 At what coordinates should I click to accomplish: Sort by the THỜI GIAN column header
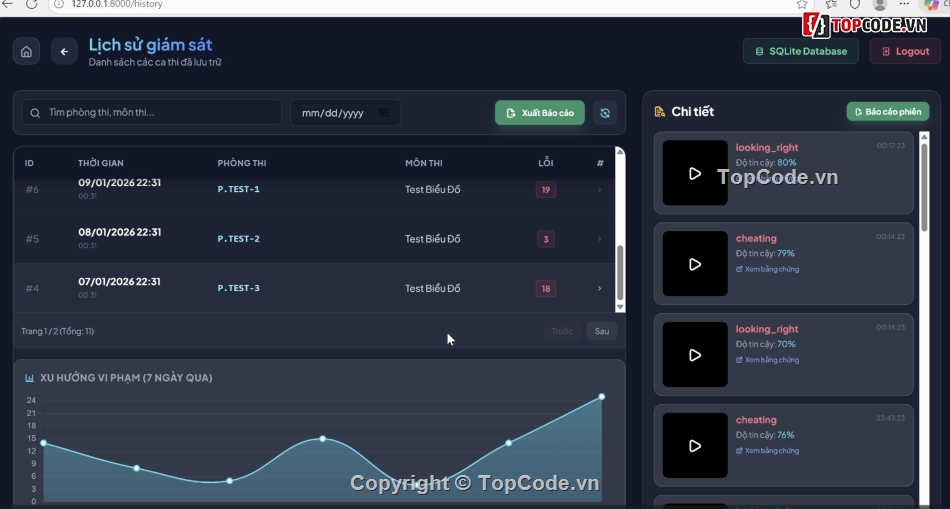(101, 163)
